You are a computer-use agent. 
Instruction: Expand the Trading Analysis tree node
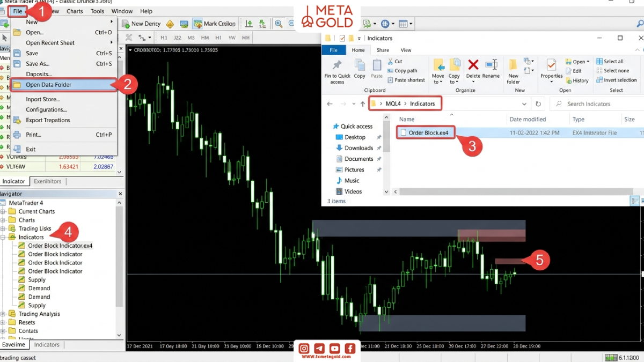point(3,314)
